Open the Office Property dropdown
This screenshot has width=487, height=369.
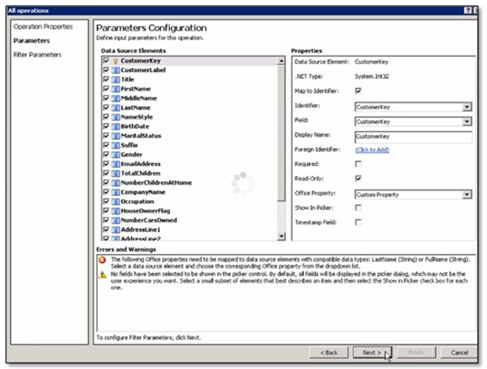tap(467, 195)
